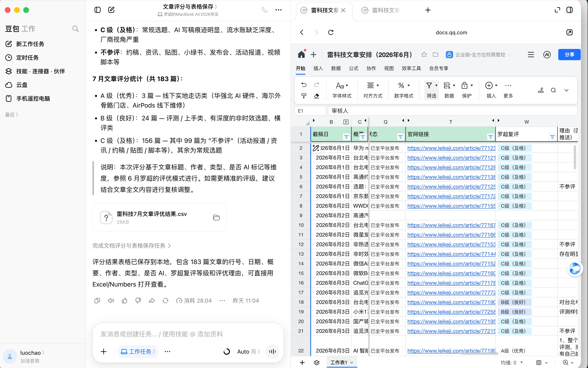The image size is (588, 368).
Task: Open 云盘 in the sidebar
Action: [16, 85]
